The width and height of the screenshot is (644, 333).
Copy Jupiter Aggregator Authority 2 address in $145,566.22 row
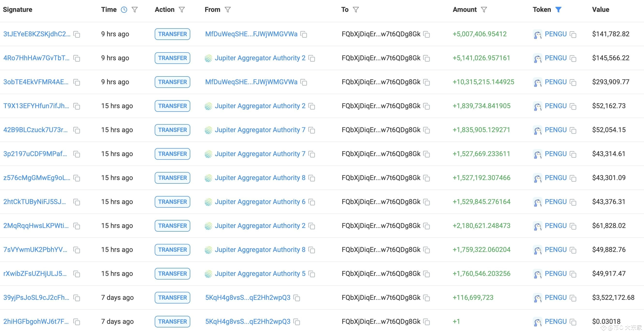312,58
